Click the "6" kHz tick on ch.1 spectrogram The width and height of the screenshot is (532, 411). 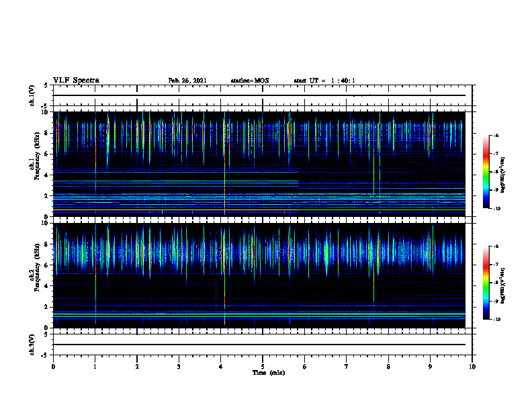[x=46, y=154]
